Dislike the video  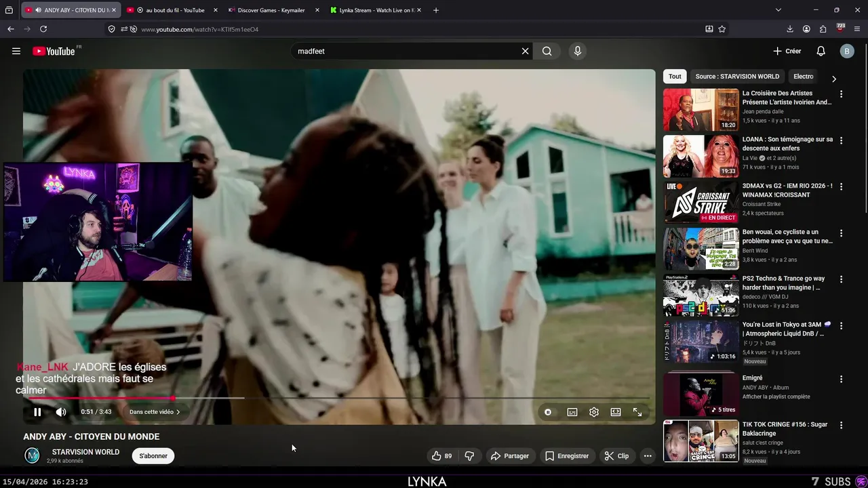[x=469, y=456]
